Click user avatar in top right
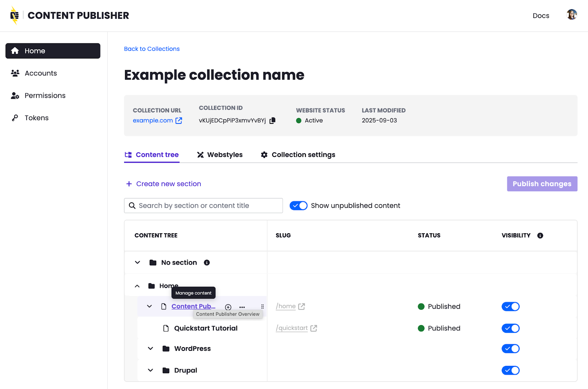The image size is (588, 389). tap(571, 15)
